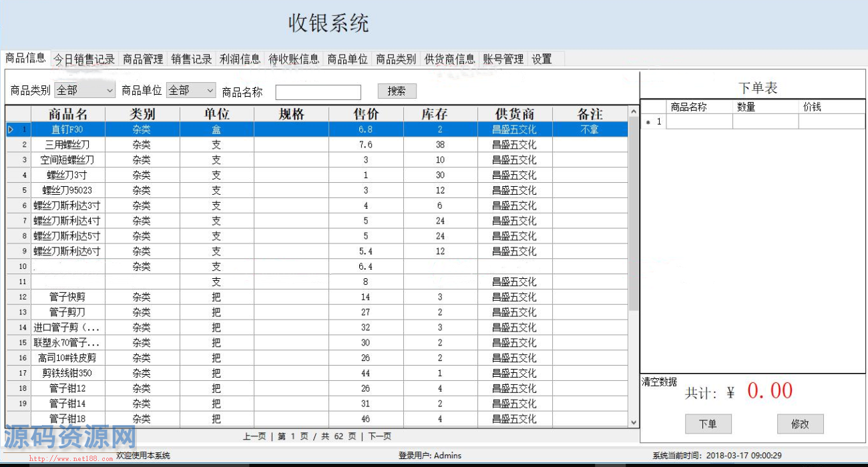Viewport: 868px width, 467px height.
Task: Click row header number 10
Action: tap(19, 267)
